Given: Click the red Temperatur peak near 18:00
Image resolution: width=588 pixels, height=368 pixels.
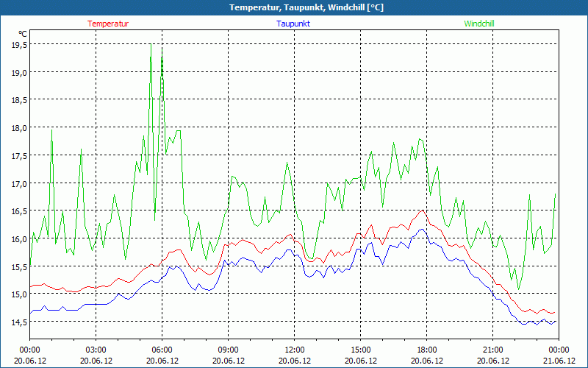Looking at the screenshot, I should point(423,210).
